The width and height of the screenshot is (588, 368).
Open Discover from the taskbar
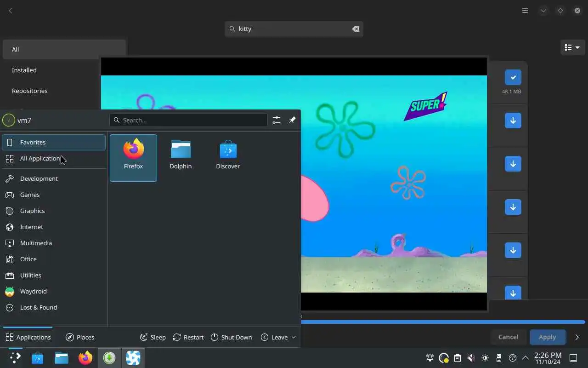pyautogui.click(x=38, y=358)
